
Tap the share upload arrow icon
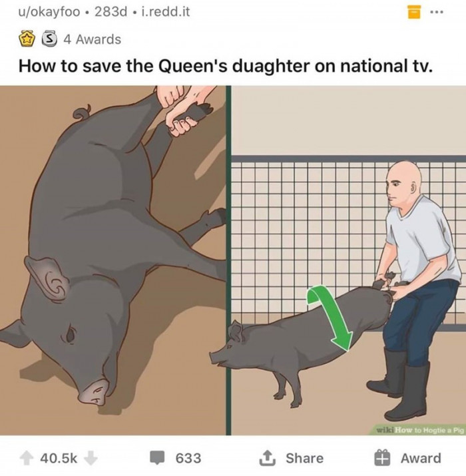[x=267, y=458]
